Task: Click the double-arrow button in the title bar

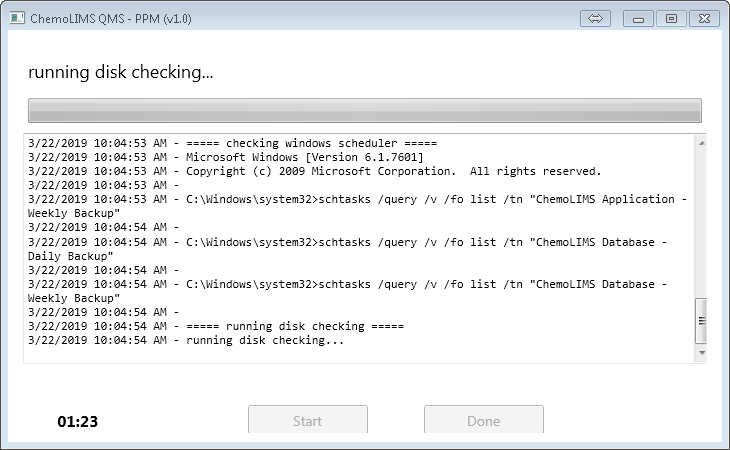Action: tap(594, 18)
